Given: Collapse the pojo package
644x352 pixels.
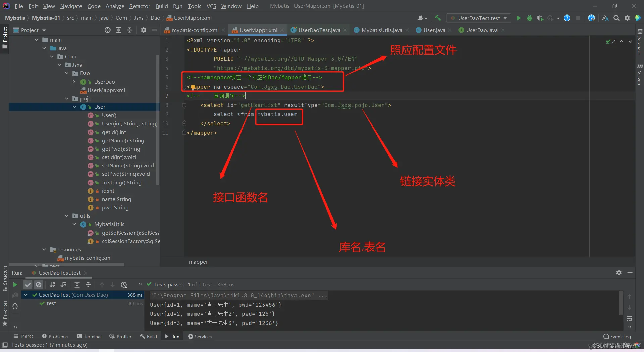Looking at the screenshot, I should click(67, 98).
